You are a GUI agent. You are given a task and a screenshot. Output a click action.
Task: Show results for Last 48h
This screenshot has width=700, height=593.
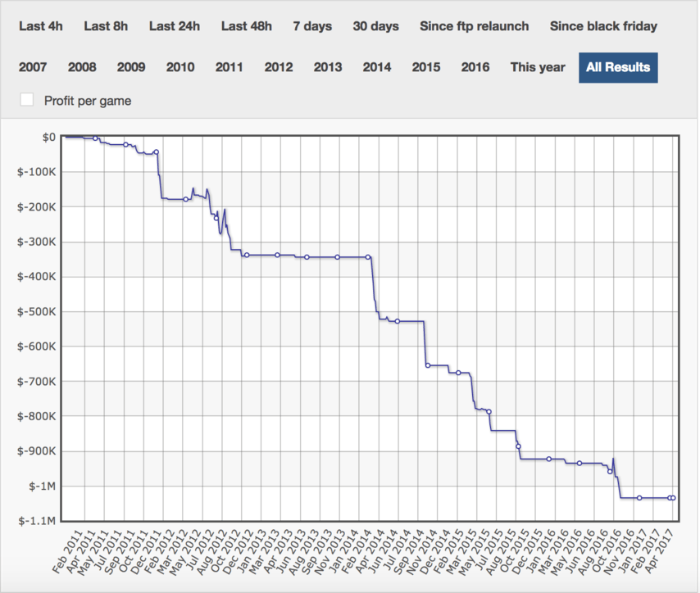point(247,26)
